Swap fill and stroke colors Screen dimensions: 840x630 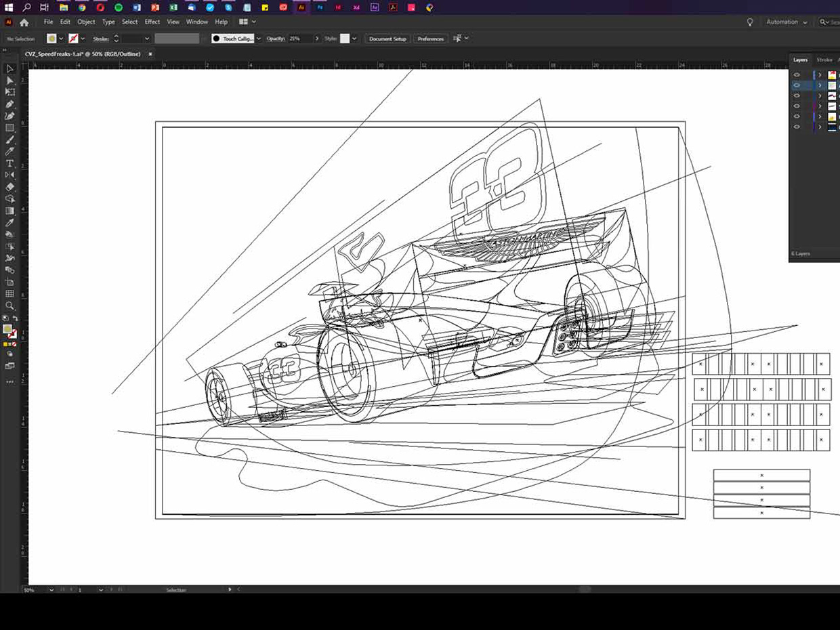(x=15, y=318)
